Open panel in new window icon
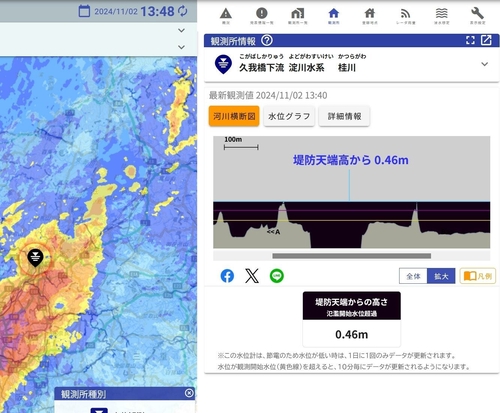 tap(486, 40)
